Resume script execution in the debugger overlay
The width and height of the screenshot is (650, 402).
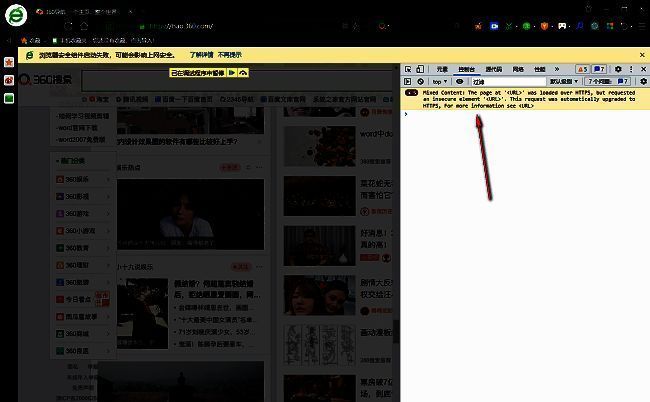(232, 73)
